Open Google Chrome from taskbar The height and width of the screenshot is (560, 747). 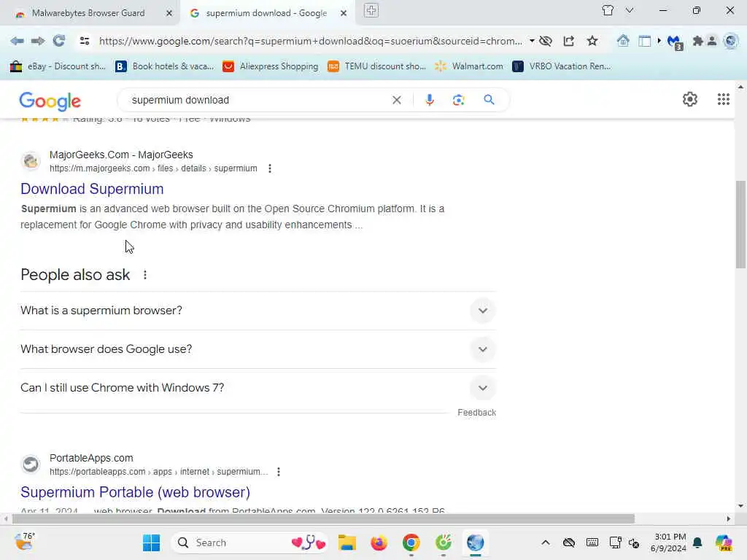point(411,542)
